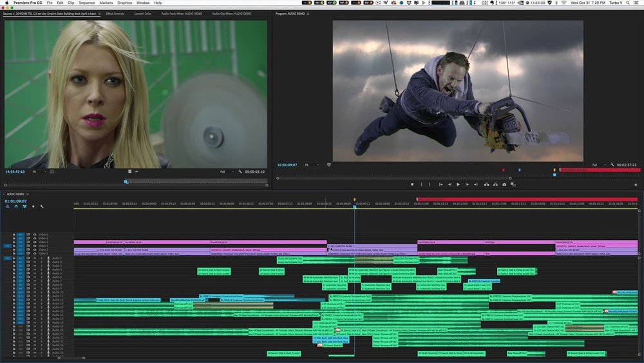Image resolution: width=644 pixels, height=363 pixels.
Task: Open the Source monitor playback resolution Full dropdown
Action: point(227,172)
